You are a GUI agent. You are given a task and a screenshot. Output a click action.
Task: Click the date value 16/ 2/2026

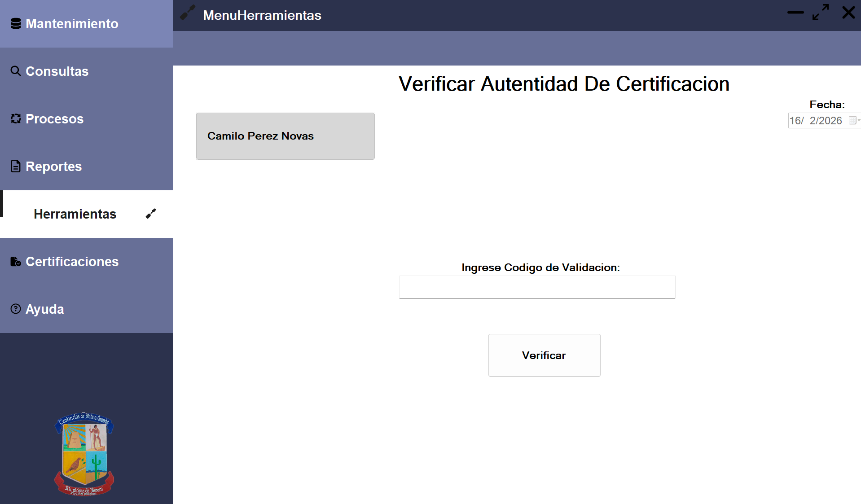coord(816,121)
